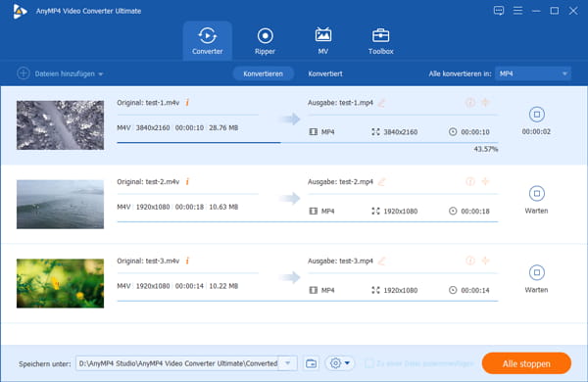Viewport: 588px width, 382px height.
Task: Click the test-1 MP4 format icon
Action: [314, 132]
